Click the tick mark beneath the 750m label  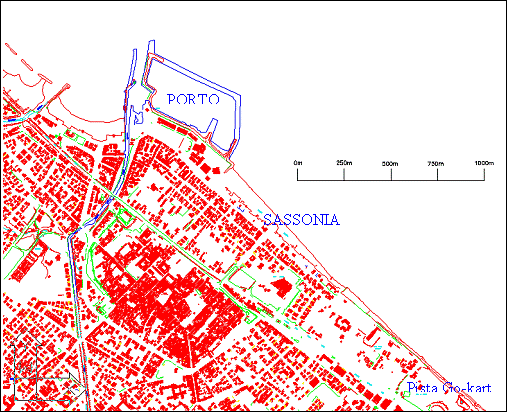pyautogui.click(x=437, y=175)
